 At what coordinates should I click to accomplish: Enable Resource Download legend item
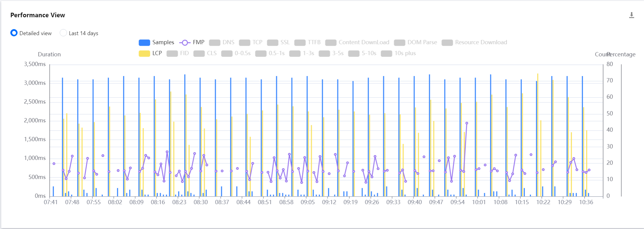pyautogui.click(x=474, y=42)
